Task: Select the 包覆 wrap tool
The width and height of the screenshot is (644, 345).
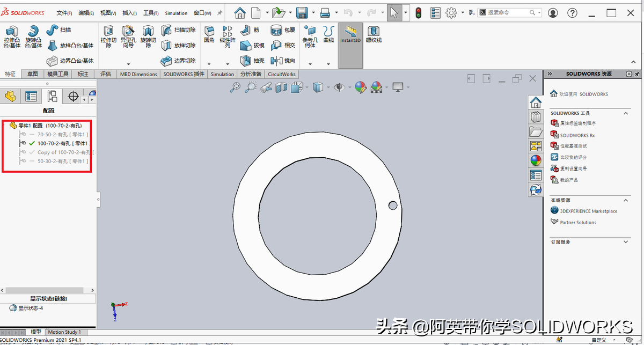Action: point(283,30)
